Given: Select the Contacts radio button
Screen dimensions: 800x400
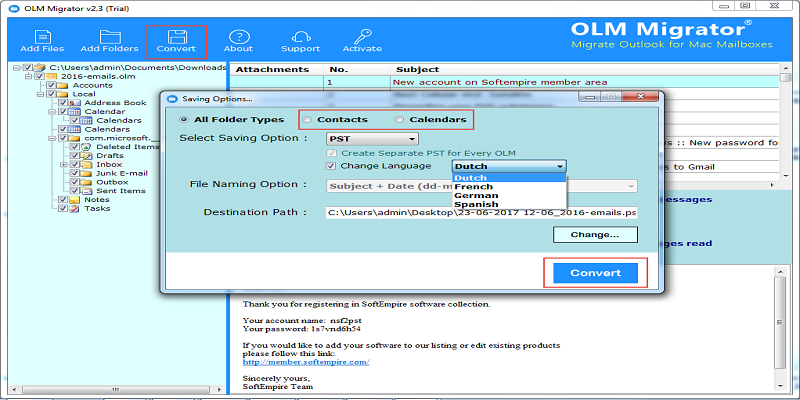Looking at the screenshot, I should (x=307, y=120).
